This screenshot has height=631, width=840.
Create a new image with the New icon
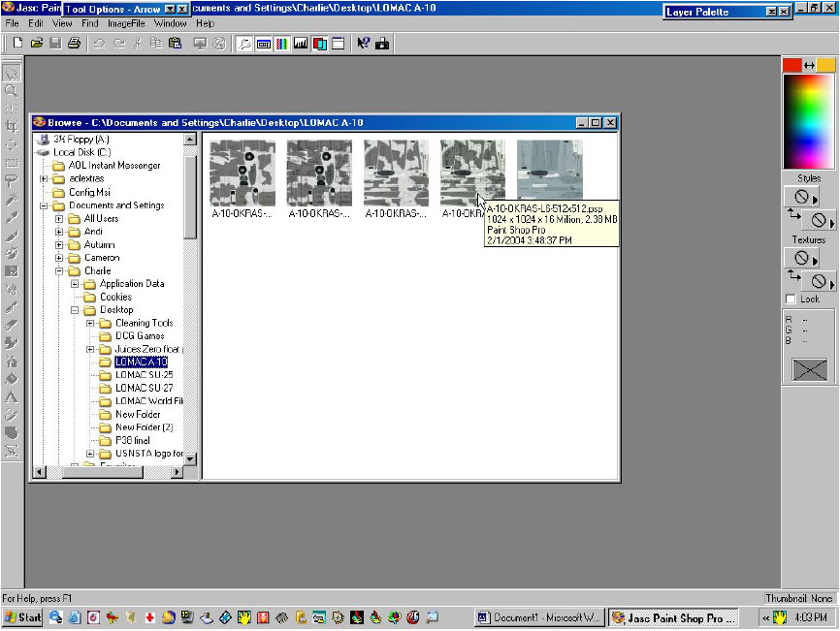17,44
